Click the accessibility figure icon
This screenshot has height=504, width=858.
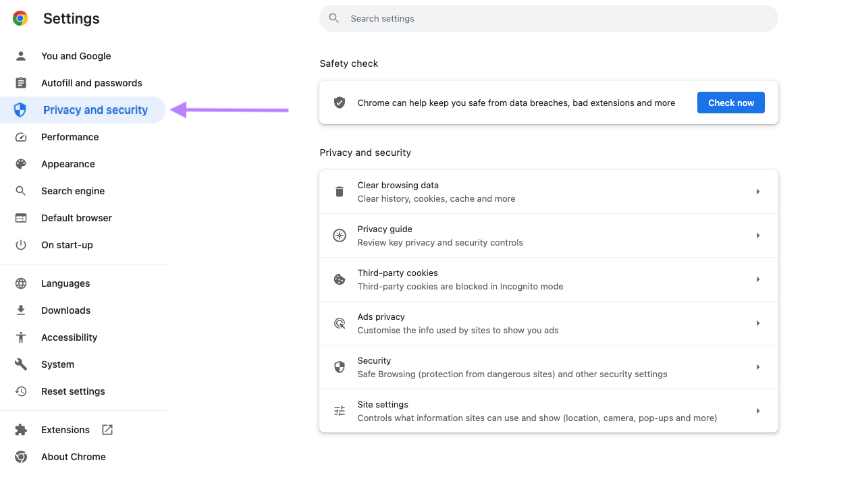[21, 337]
